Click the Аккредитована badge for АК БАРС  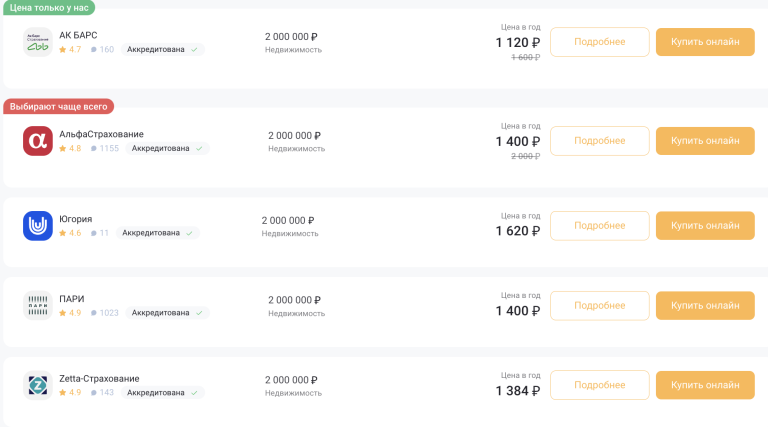click(163, 49)
